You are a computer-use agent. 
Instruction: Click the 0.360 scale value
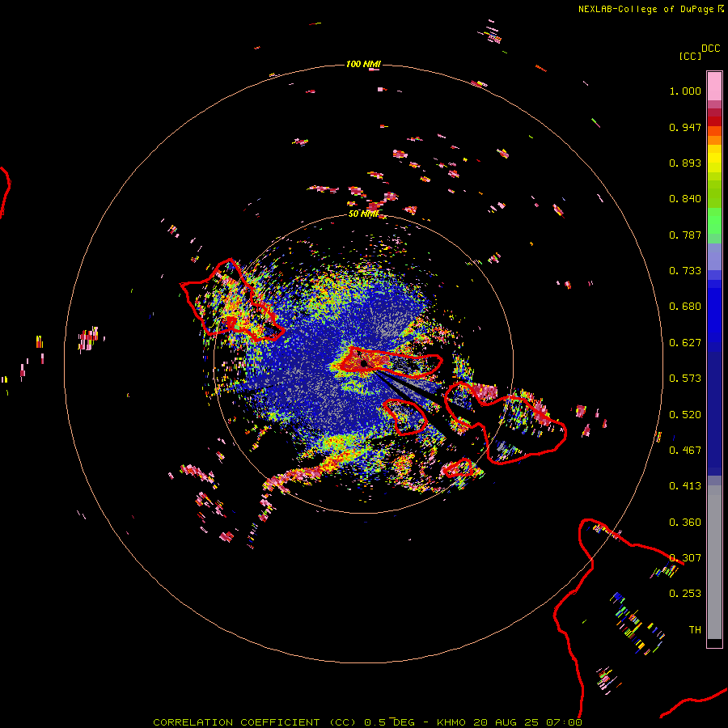coord(685,523)
